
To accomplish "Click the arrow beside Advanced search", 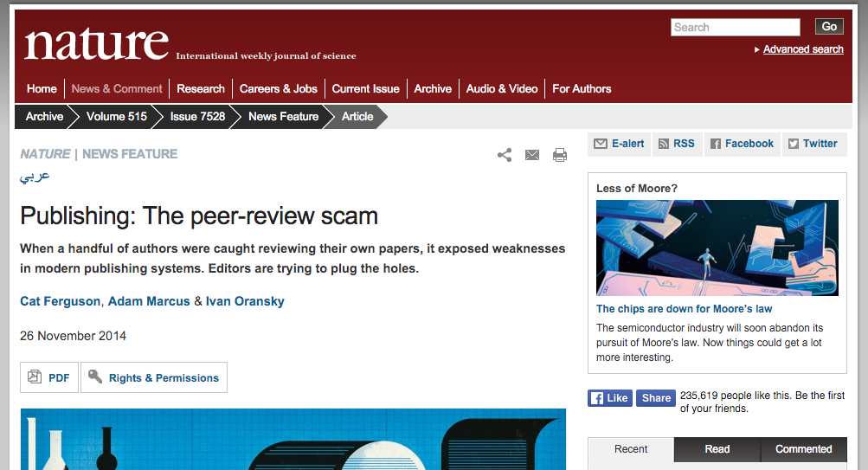I will 756,50.
